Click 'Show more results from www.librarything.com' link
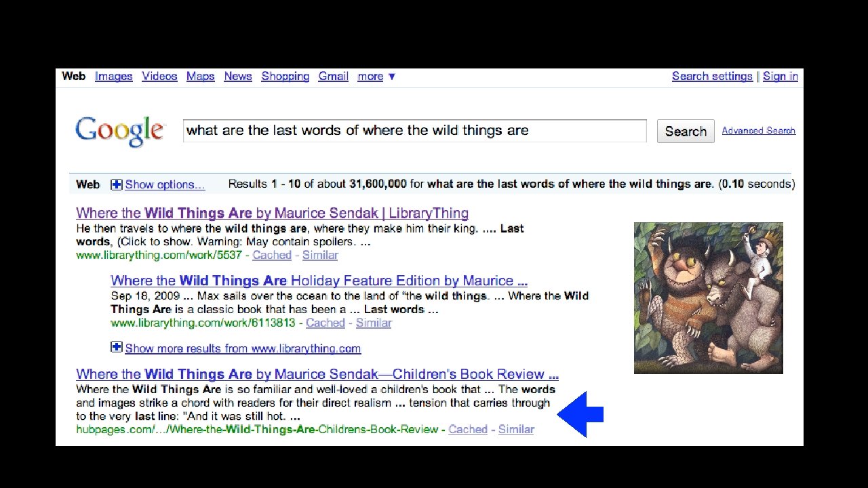Viewport: 868px width, 488px height. click(x=243, y=348)
